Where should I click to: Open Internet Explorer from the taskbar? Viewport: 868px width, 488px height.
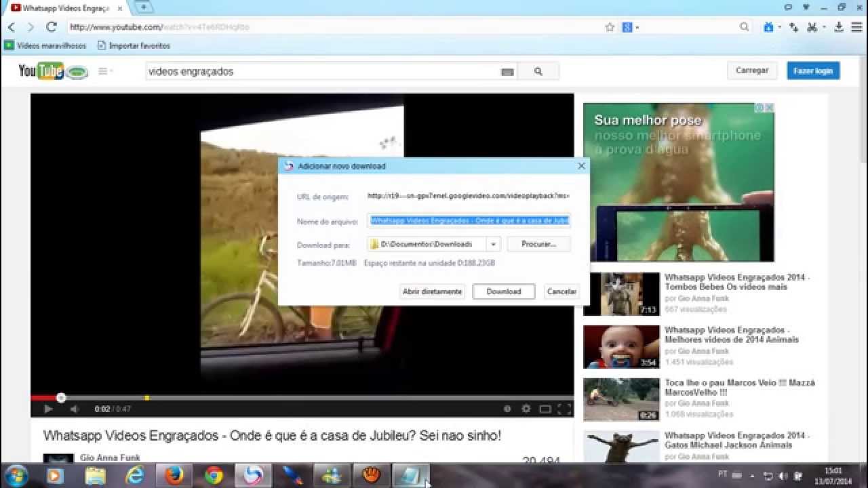[x=134, y=476]
